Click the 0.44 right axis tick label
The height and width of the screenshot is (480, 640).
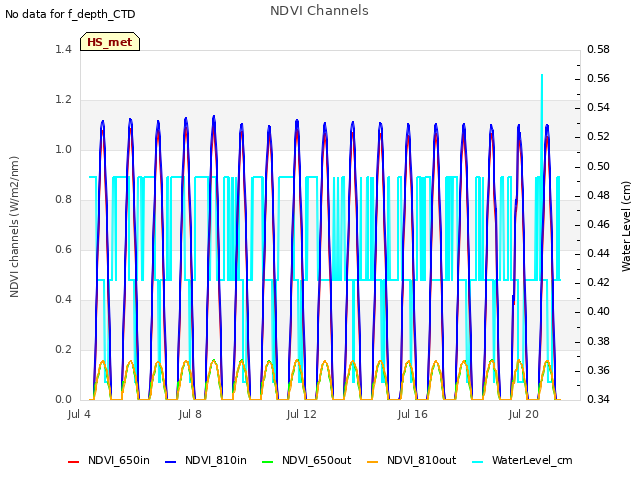pyautogui.click(x=598, y=253)
